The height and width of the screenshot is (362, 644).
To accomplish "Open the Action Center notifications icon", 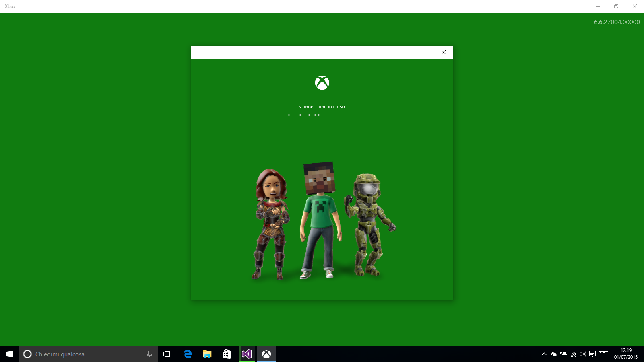I will [592, 354].
